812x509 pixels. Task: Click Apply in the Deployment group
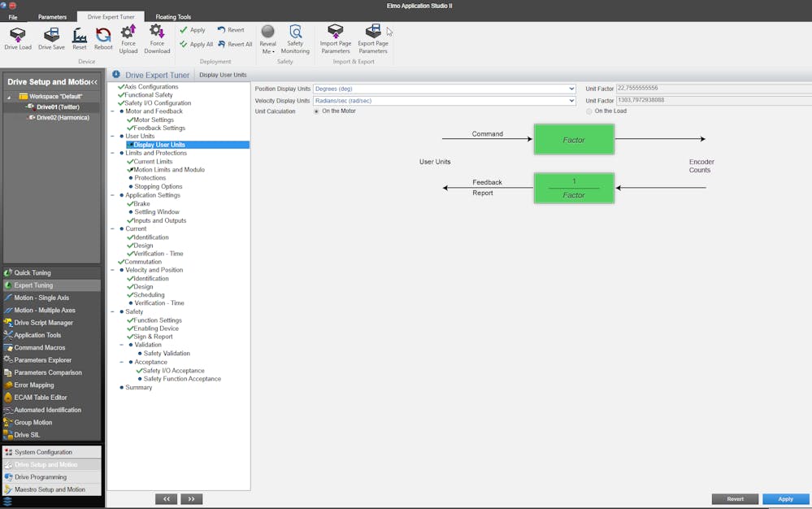coord(193,30)
